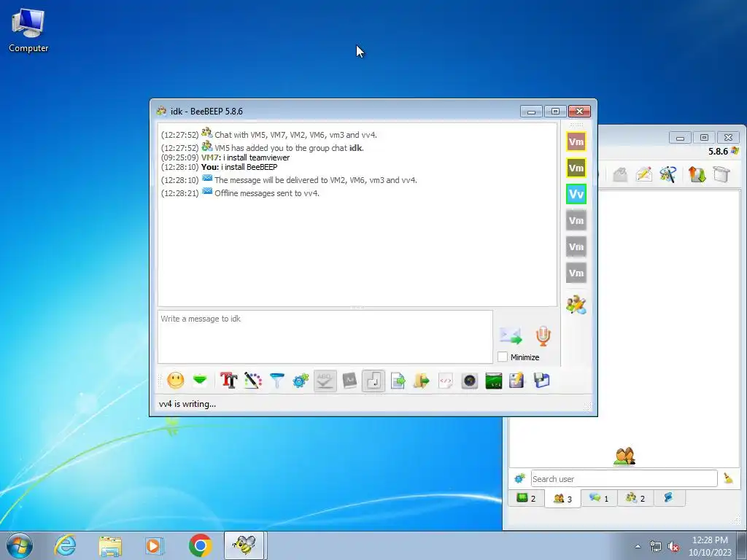
Task: Click the Write a message to idk field
Action: (325, 337)
